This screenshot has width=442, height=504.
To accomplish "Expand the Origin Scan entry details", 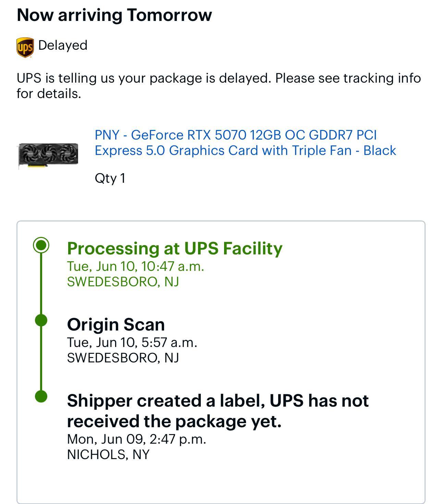I will pos(116,324).
